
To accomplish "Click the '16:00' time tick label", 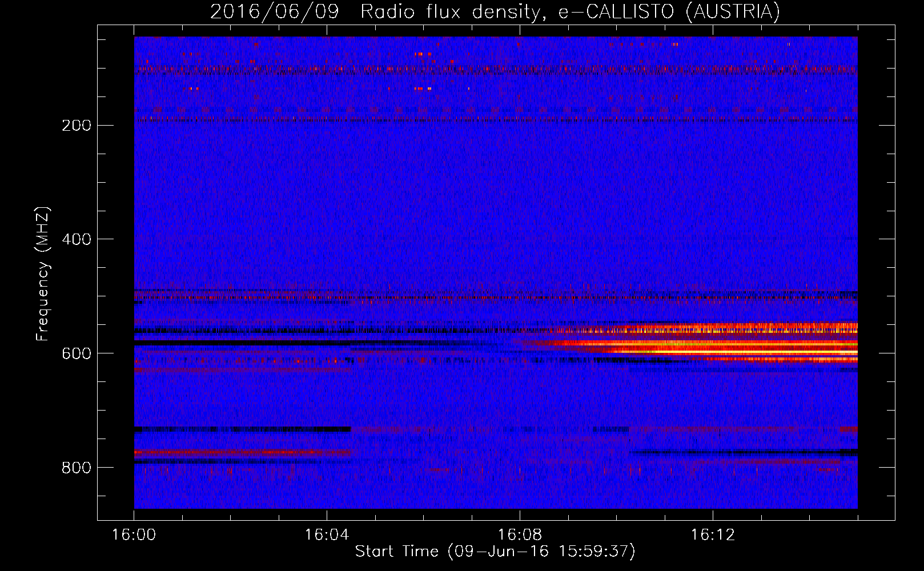I will [134, 535].
